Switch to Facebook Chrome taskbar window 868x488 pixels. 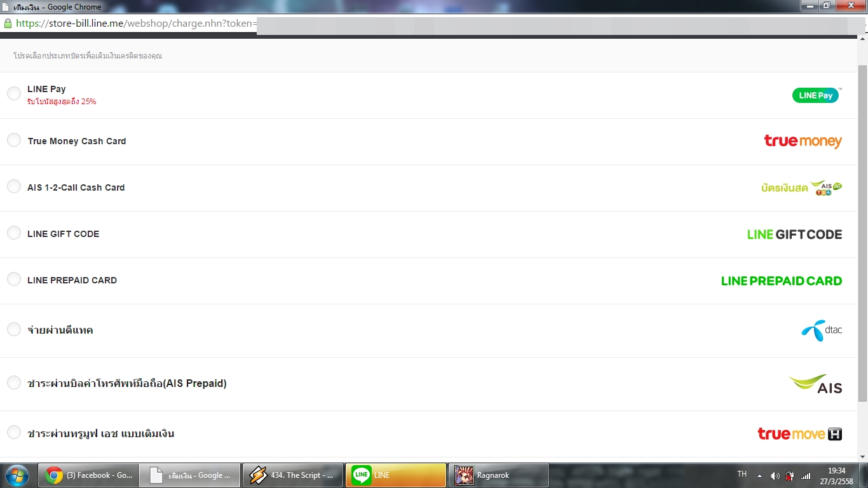click(x=88, y=475)
